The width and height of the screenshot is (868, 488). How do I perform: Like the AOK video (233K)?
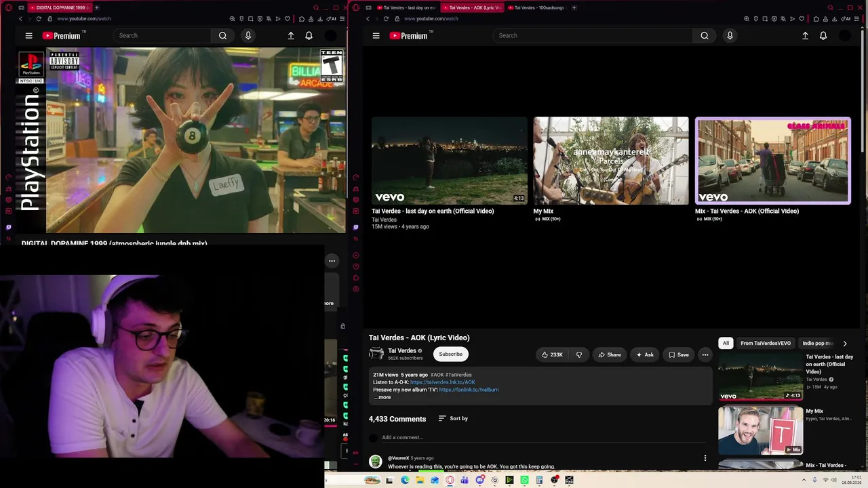point(552,354)
